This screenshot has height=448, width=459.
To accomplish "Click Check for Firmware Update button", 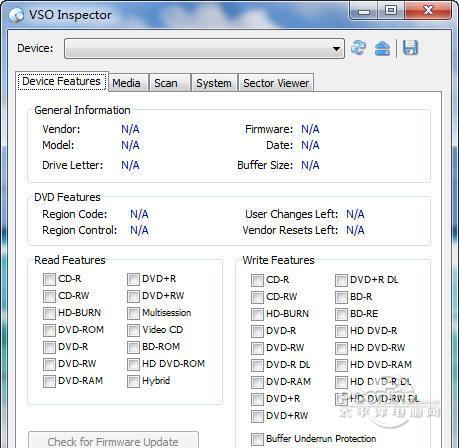I will (x=113, y=441).
